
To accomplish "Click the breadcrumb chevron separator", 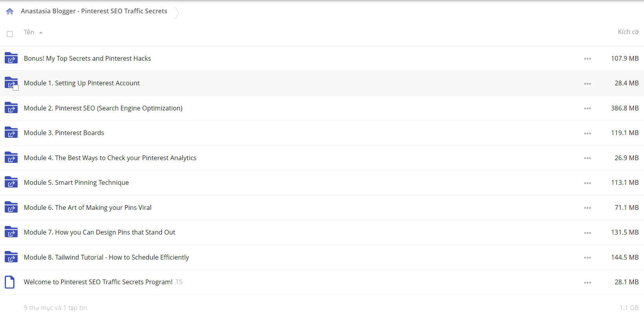I will 177,13.
